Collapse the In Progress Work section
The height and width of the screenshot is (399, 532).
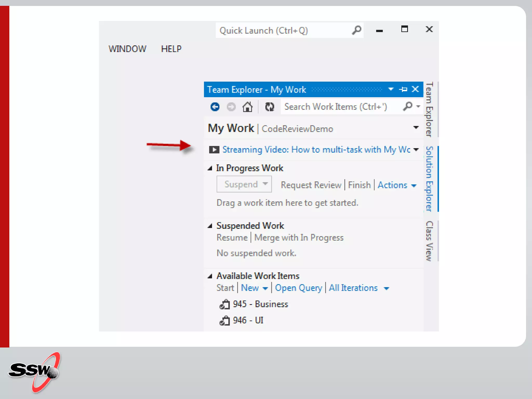(x=210, y=168)
